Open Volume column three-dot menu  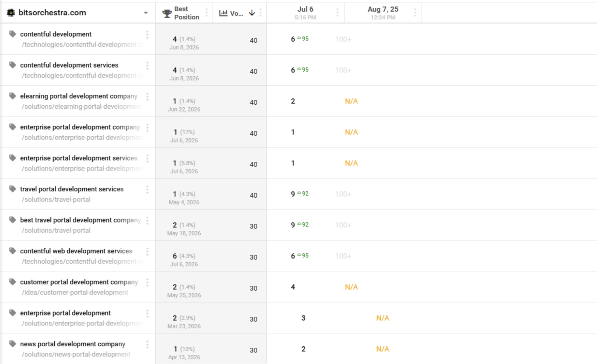coord(261,13)
